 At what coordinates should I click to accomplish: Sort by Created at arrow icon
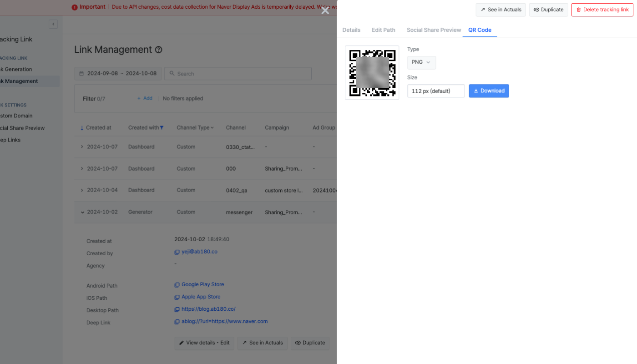pos(82,128)
